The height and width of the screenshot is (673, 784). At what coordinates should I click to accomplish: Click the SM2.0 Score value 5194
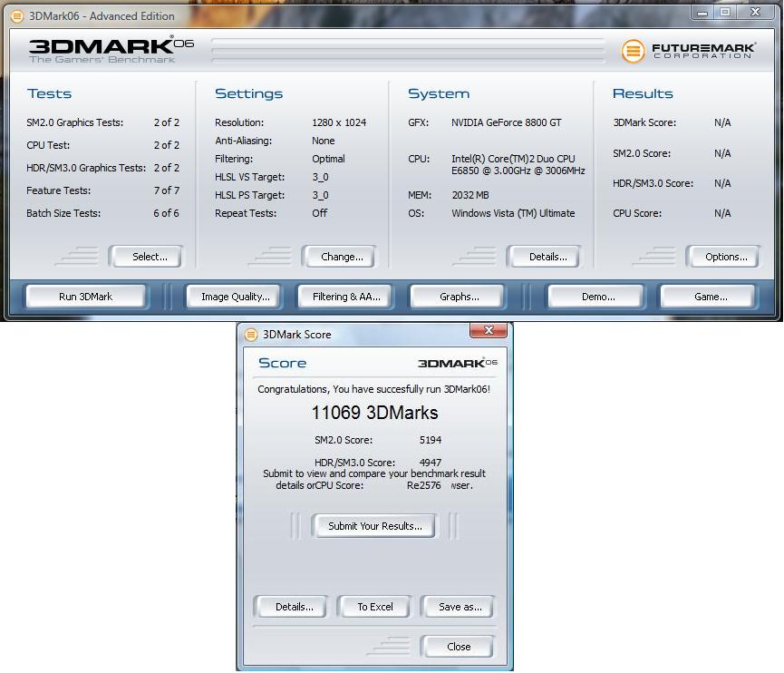tap(430, 440)
